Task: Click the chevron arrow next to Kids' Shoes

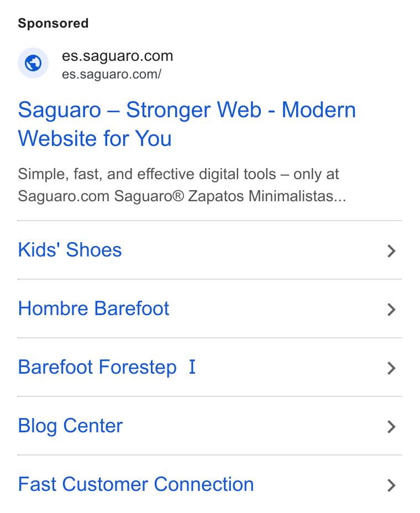Action: [x=391, y=251]
